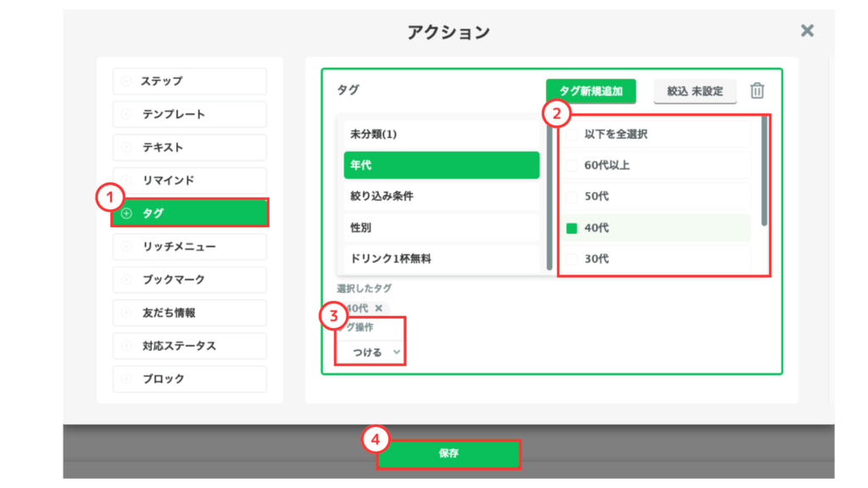Uncheck the 40代 tag checkbox
868x488 pixels.
tap(572, 228)
